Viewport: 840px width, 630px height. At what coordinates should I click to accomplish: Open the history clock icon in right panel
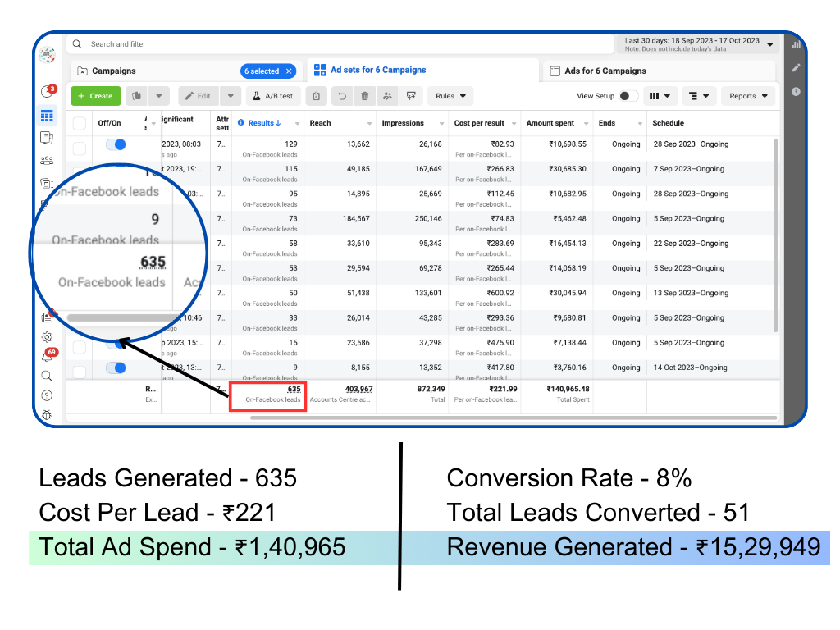796,91
